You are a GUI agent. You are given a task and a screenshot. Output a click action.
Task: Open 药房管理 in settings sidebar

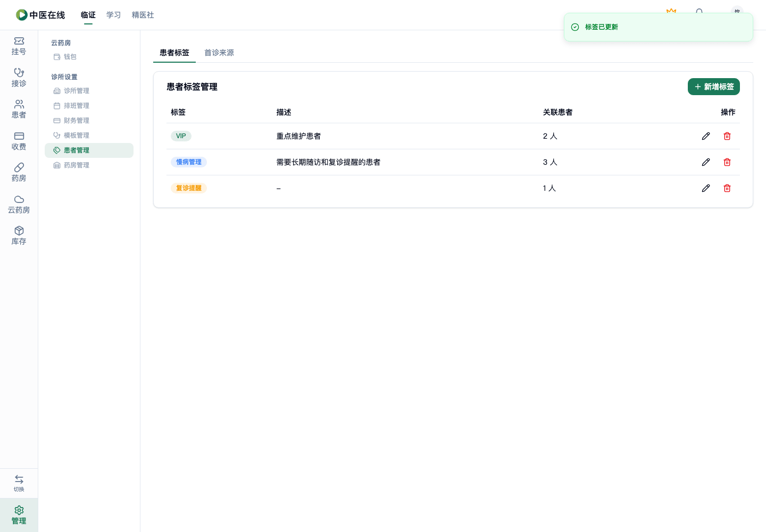tap(89, 165)
